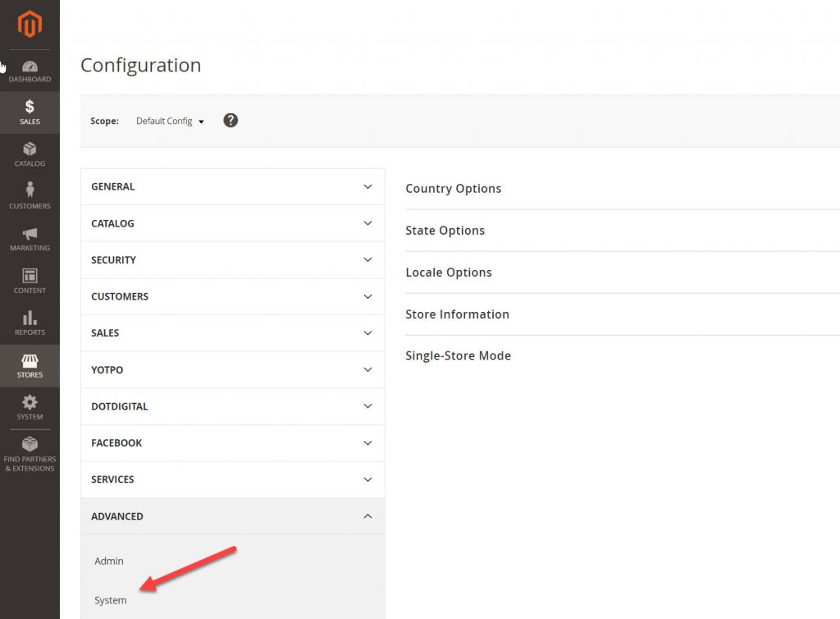Open the Admin settings under Advanced
Image resolution: width=840 pixels, height=619 pixels.
[x=108, y=561]
